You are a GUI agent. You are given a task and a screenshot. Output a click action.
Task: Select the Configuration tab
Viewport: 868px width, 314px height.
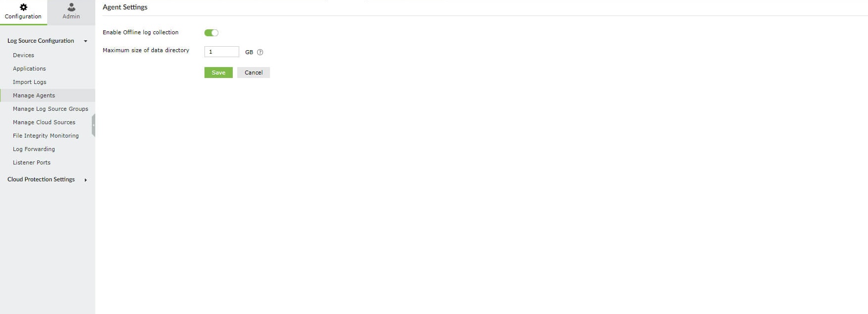23,12
